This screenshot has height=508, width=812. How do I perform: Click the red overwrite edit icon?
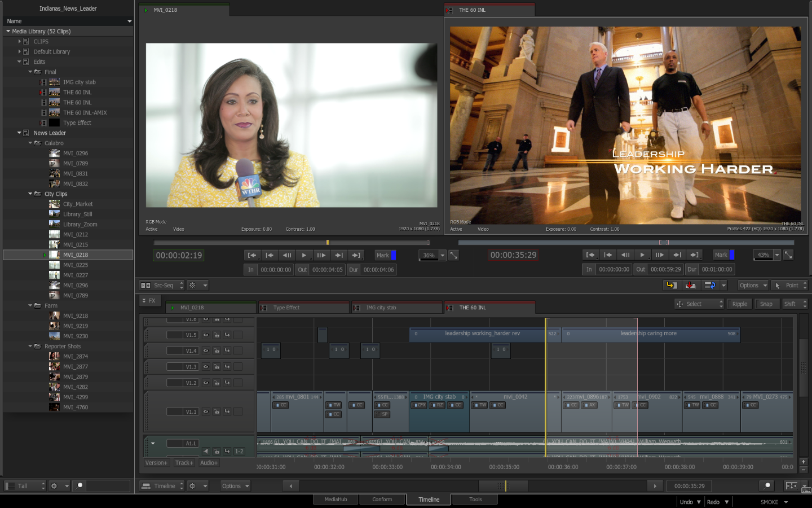[x=690, y=286]
